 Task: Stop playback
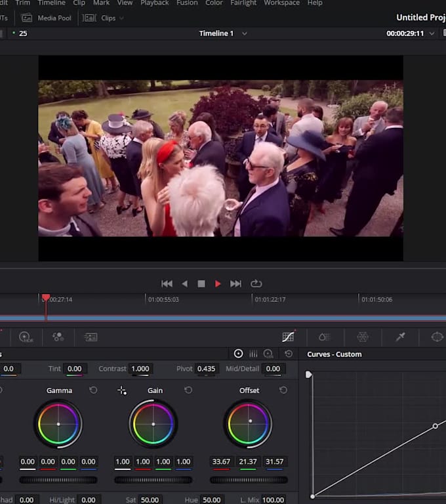201,283
